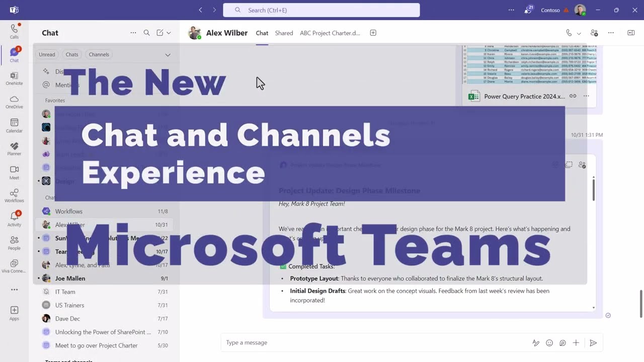This screenshot has width=644, height=362.
Task: Go forward with the navigation arrow
Action: [x=214, y=10]
